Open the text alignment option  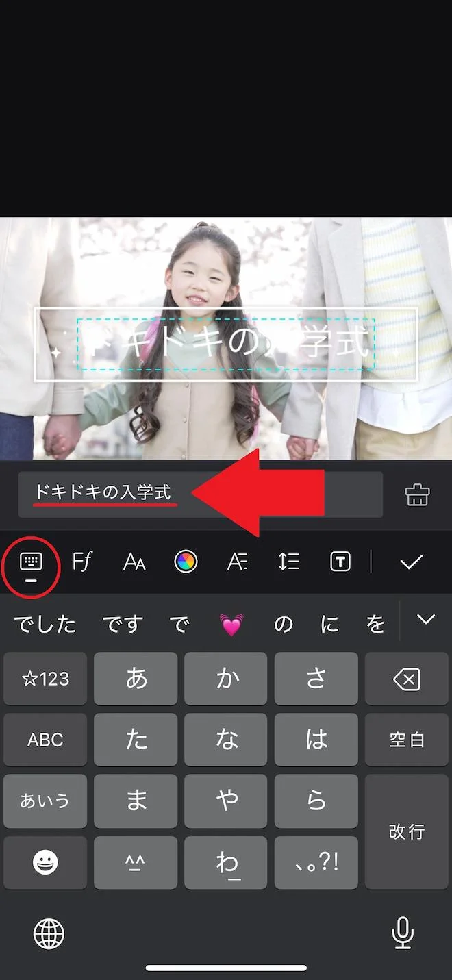tap(237, 562)
